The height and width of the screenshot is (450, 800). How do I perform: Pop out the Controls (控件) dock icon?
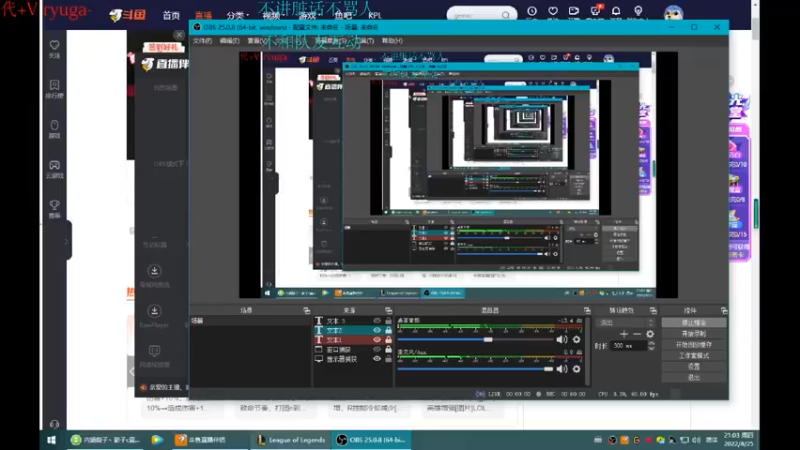tap(723, 310)
